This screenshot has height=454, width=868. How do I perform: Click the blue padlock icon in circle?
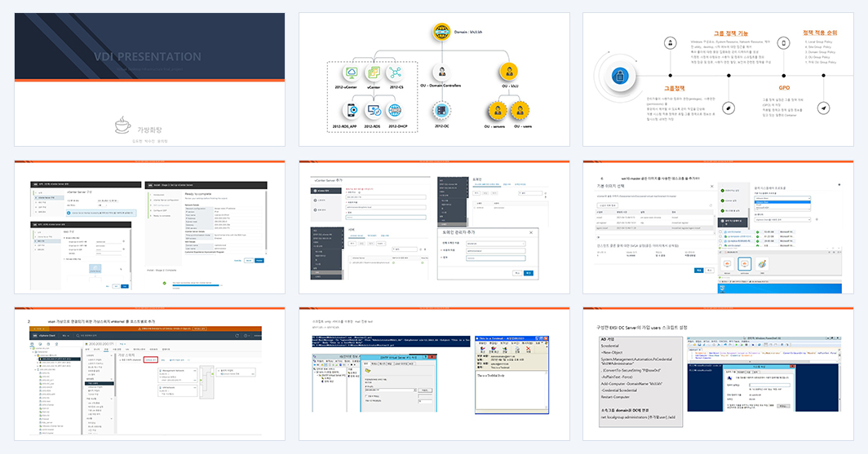pos(620,77)
